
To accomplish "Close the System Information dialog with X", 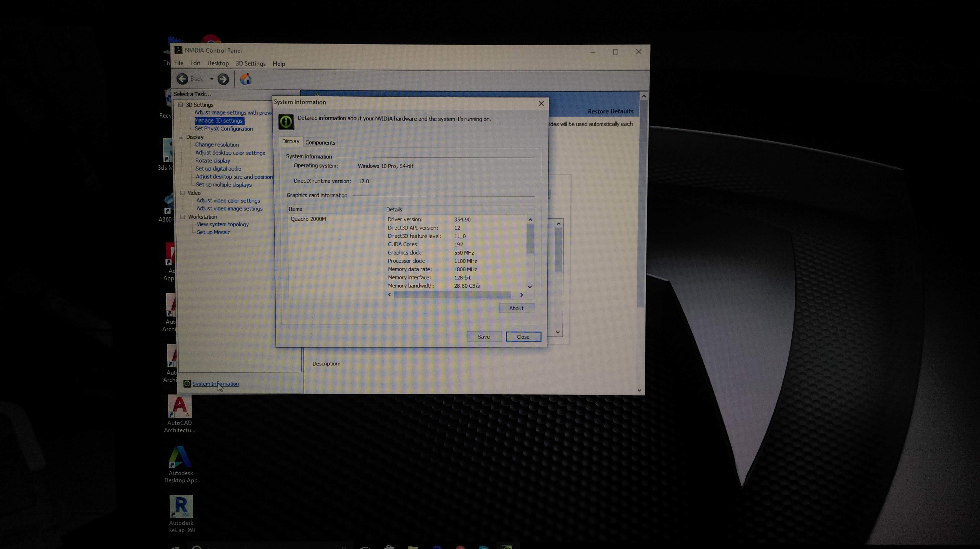I will click(x=541, y=103).
